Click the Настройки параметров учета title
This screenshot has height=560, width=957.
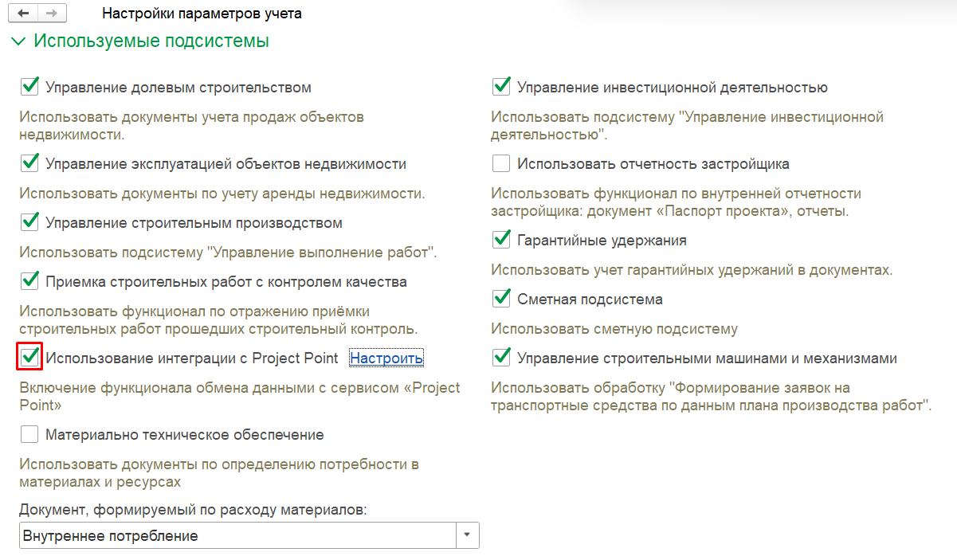click(202, 14)
